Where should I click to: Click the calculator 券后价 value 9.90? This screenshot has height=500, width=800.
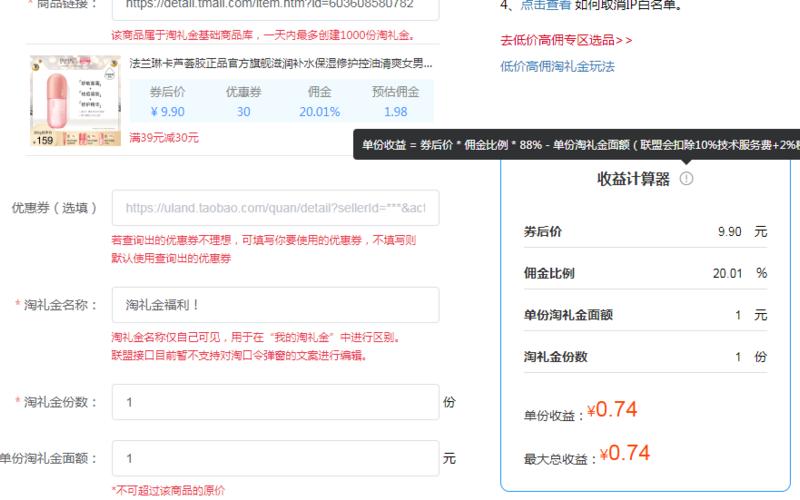(x=730, y=232)
